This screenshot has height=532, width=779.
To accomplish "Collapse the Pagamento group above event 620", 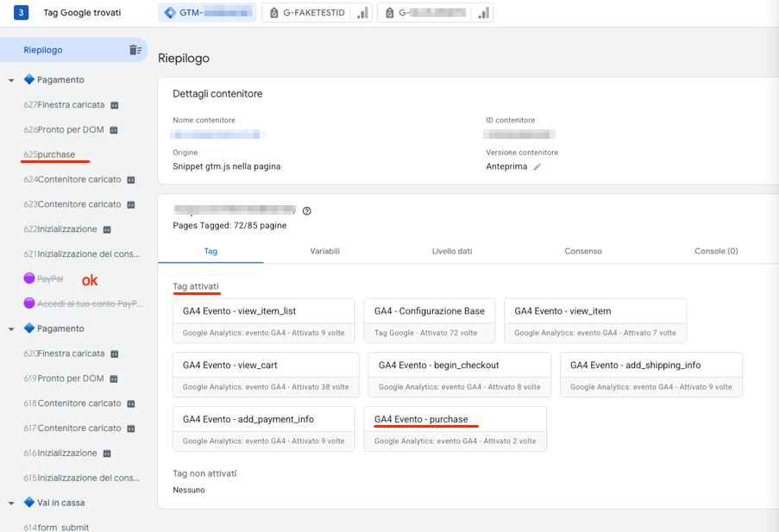I will click(12, 329).
